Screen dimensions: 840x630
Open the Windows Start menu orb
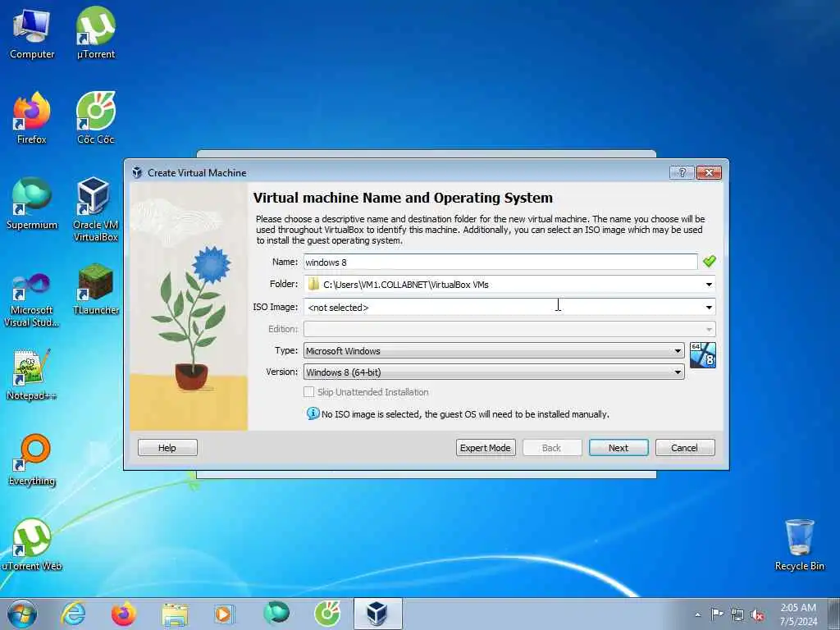click(x=22, y=614)
